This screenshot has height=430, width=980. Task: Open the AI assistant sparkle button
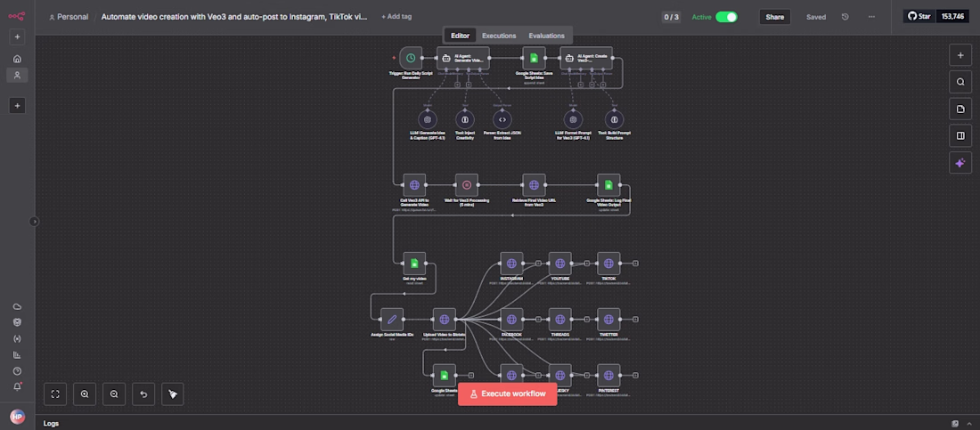pos(960,163)
